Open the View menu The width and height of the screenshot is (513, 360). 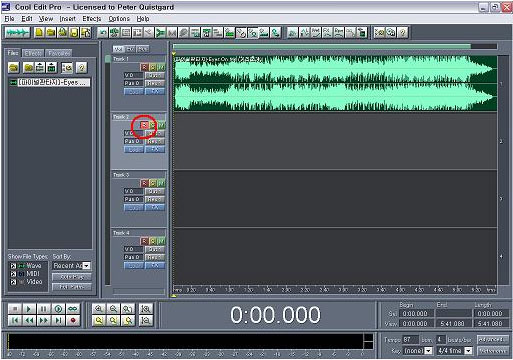pos(46,19)
